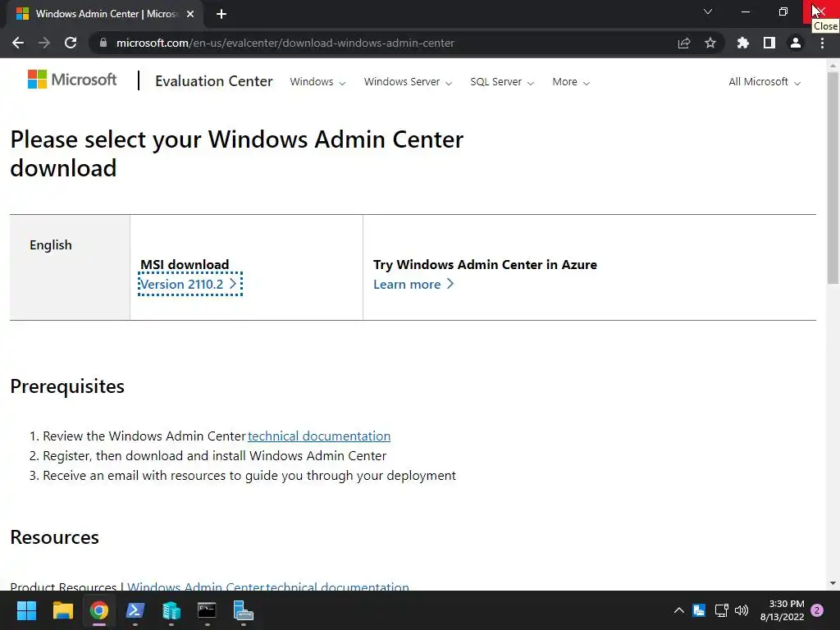Expand the Windows menu

coord(317,82)
